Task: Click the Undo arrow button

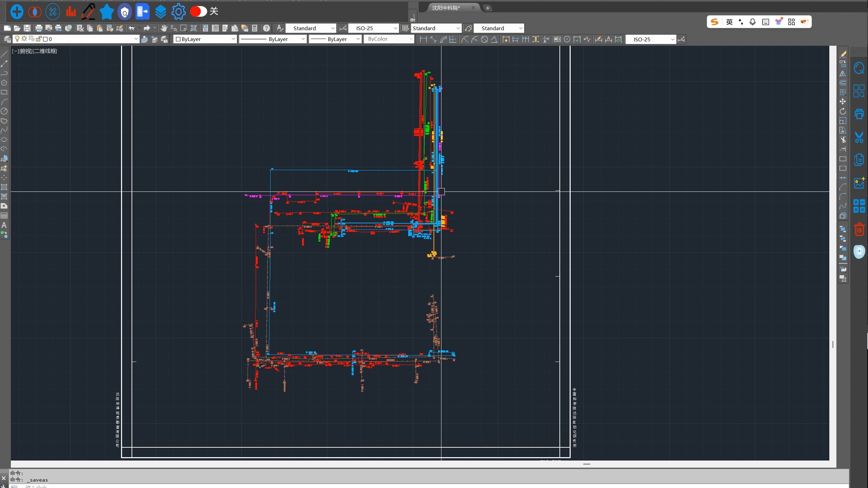Action: point(132,28)
